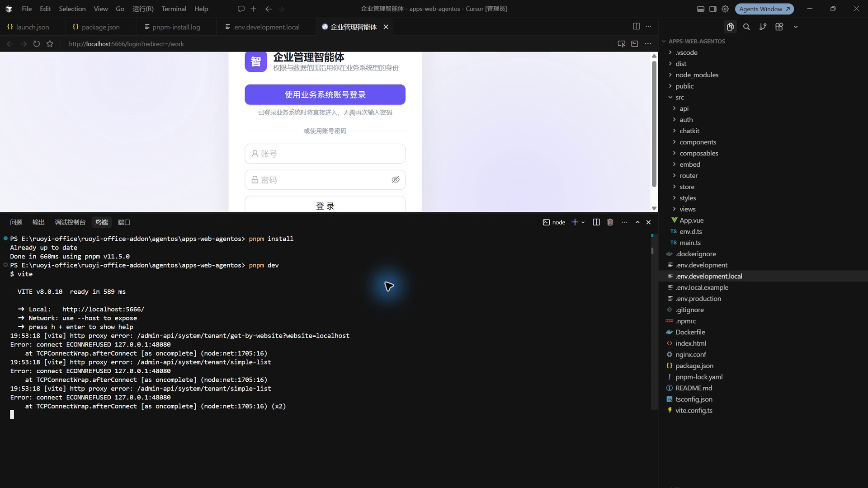Expand the router folder

coord(688,175)
